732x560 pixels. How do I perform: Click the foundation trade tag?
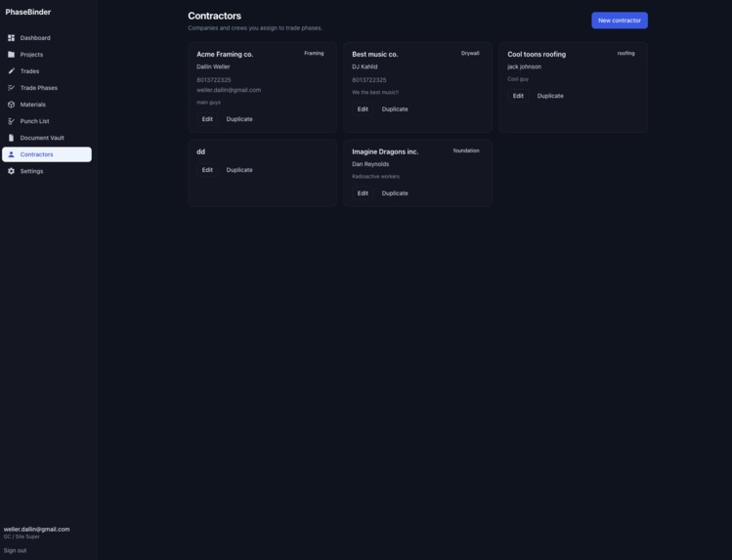tap(466, 151)
